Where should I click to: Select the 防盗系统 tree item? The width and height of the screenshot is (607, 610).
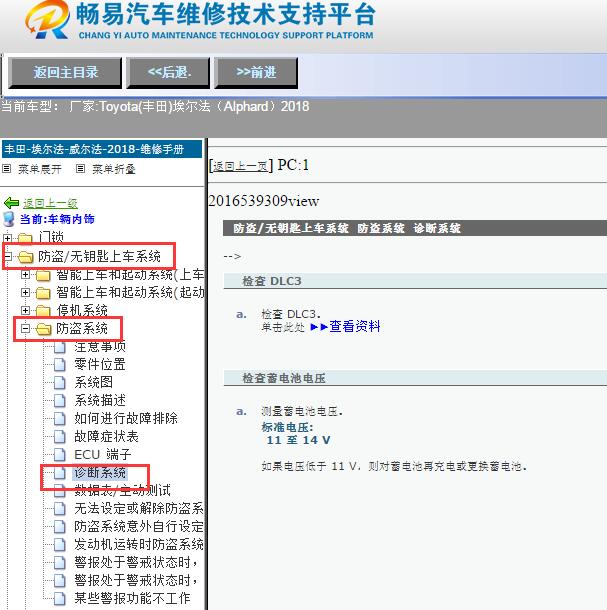coord(82,328)
